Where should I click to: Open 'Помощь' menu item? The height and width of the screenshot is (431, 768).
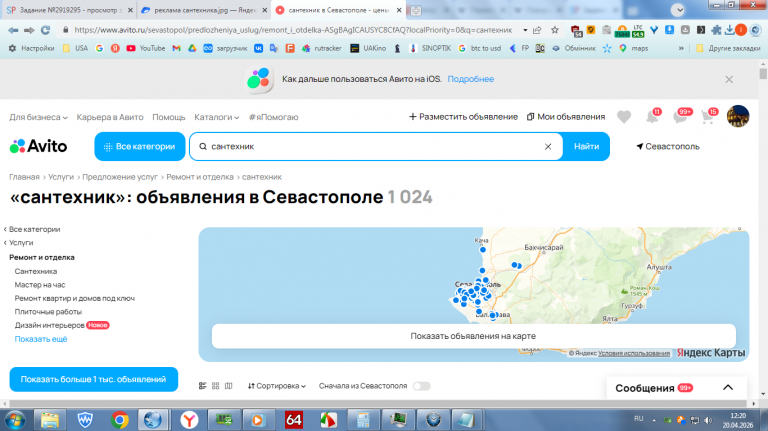[x=168, y=117]
